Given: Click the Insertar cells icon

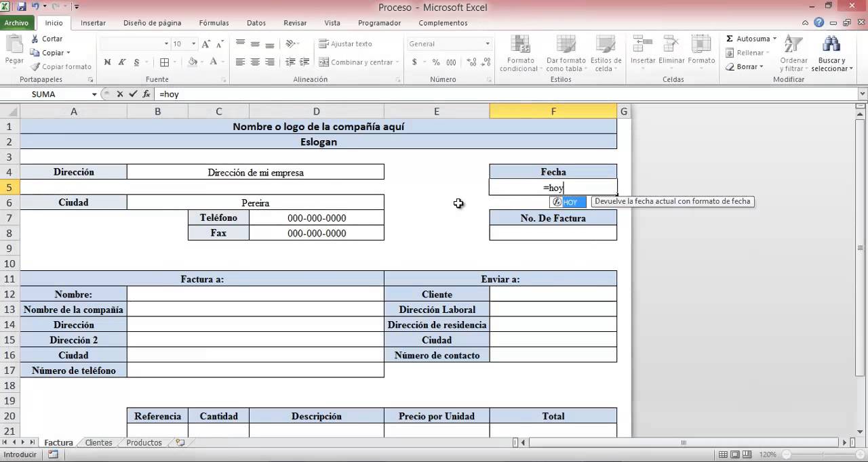Looking at the screenshot, I should click(x=643, y=44).
